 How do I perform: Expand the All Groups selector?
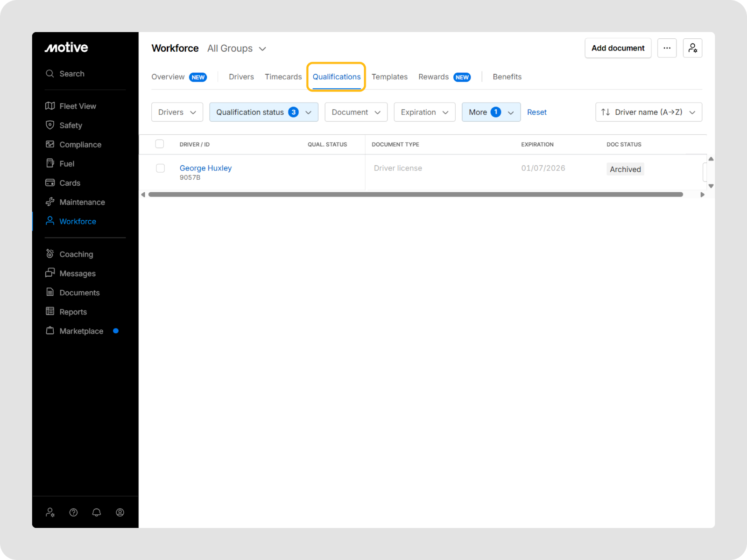point(237,49)
